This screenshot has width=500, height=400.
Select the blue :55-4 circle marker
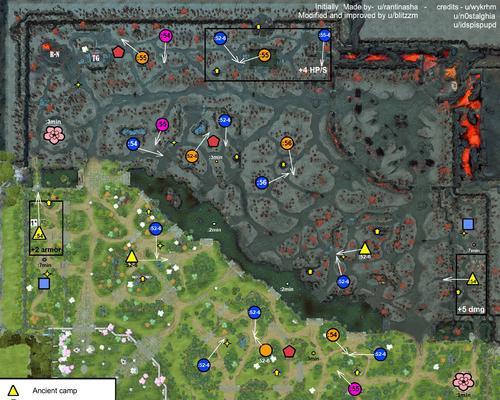[324, 35]
